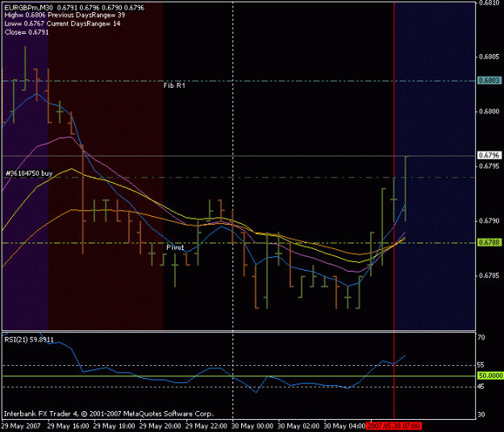Click the Interbank FX Trader 4 copyright text

(109, 413)
